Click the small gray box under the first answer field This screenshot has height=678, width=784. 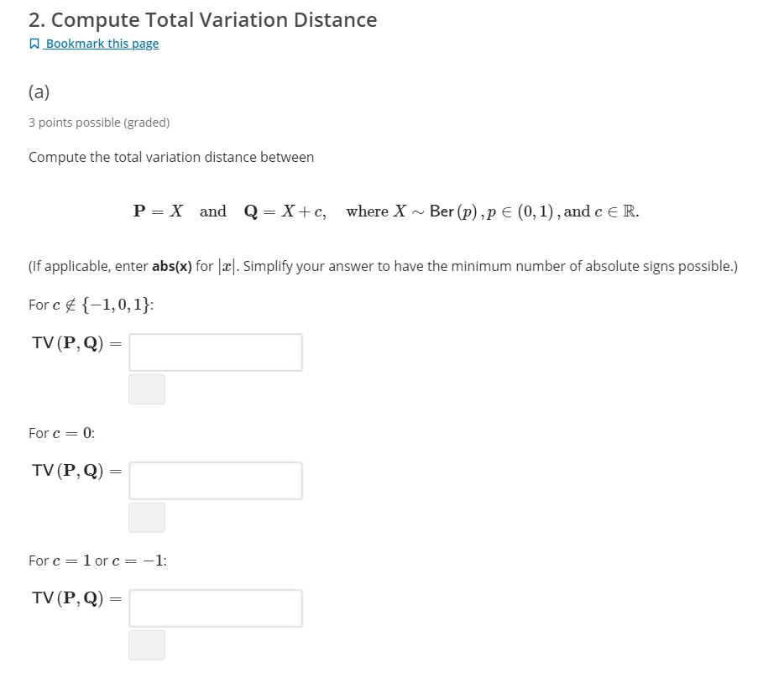point(147,389)
